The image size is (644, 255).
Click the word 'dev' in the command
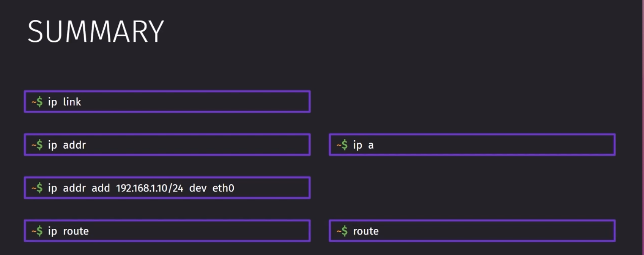click(x=198, y=188)
